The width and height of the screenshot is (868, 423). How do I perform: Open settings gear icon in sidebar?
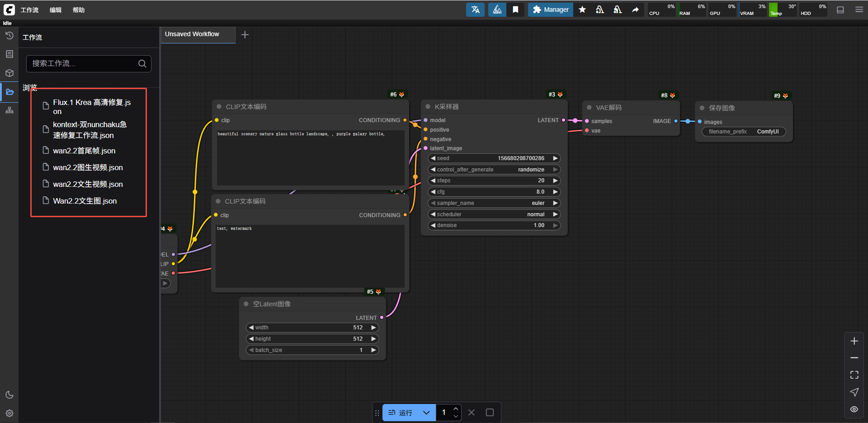tap(9, 413)
